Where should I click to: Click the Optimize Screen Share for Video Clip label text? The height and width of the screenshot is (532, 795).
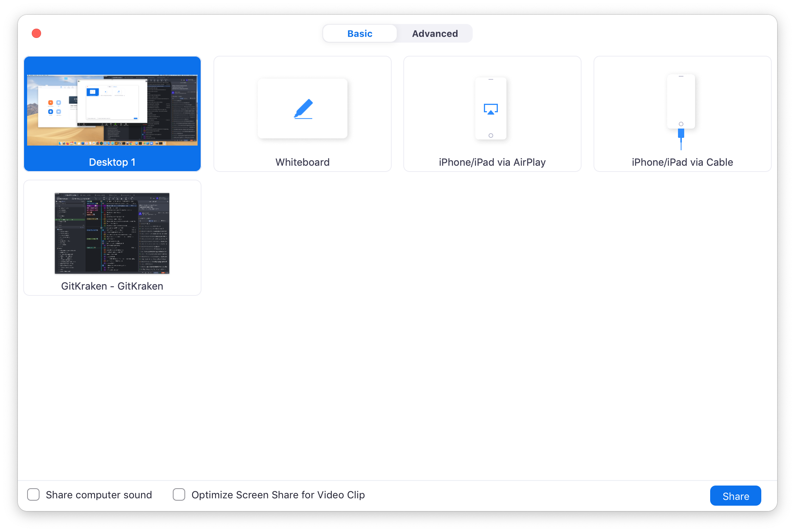pyautogui.click(x=278, y=495)
